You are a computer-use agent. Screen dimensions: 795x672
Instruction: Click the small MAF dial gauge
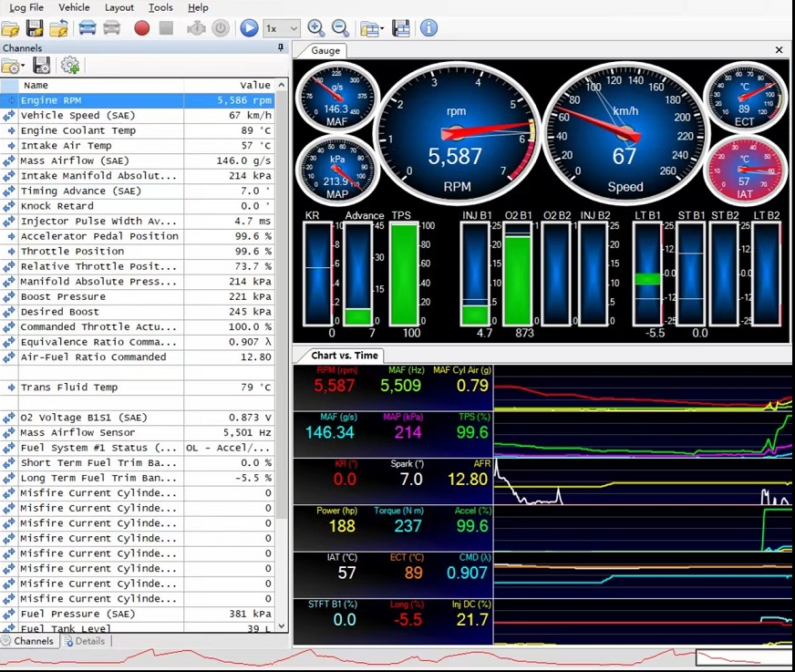click(337, 97)
